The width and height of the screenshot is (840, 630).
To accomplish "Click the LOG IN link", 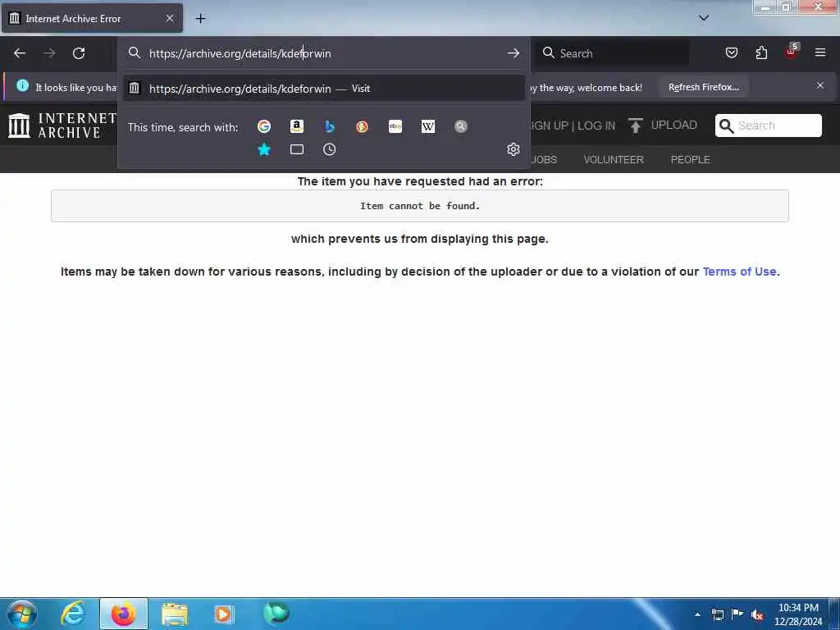I will pyautogui.click(x=596, y=126).
